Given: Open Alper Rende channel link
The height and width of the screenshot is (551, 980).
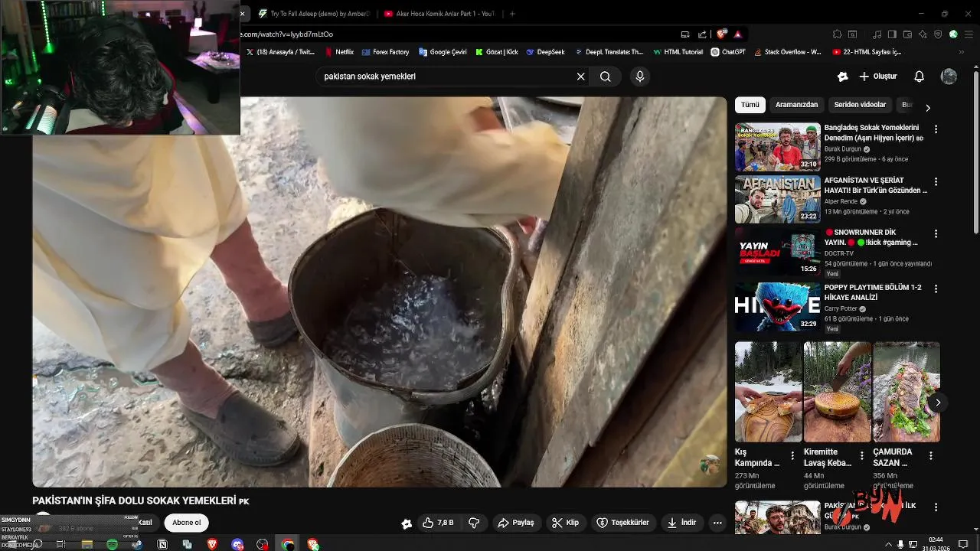Looking at the screenshot, I should [x=841, y=201].
